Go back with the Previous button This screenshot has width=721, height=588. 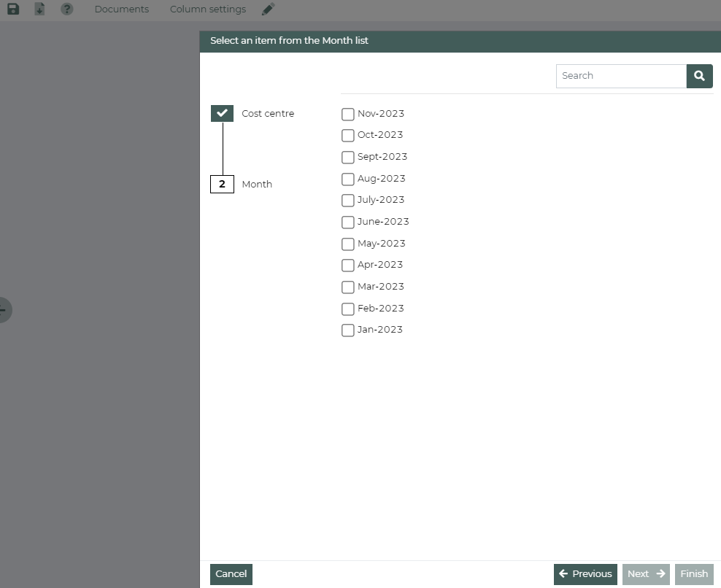(585, 574)
